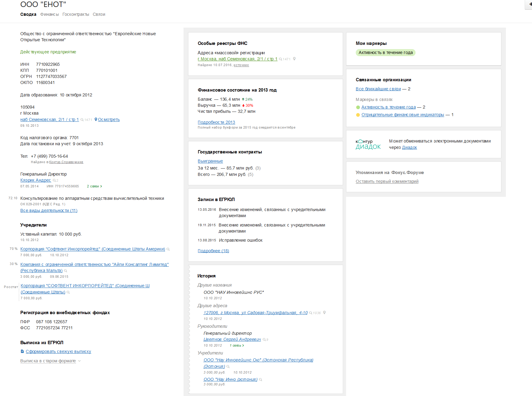Open the Госконтракты tab

click(x=76, y=14)
